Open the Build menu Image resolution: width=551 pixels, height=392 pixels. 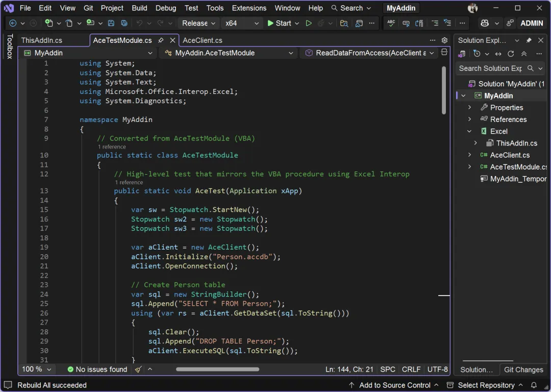click(x=139, y=8)
